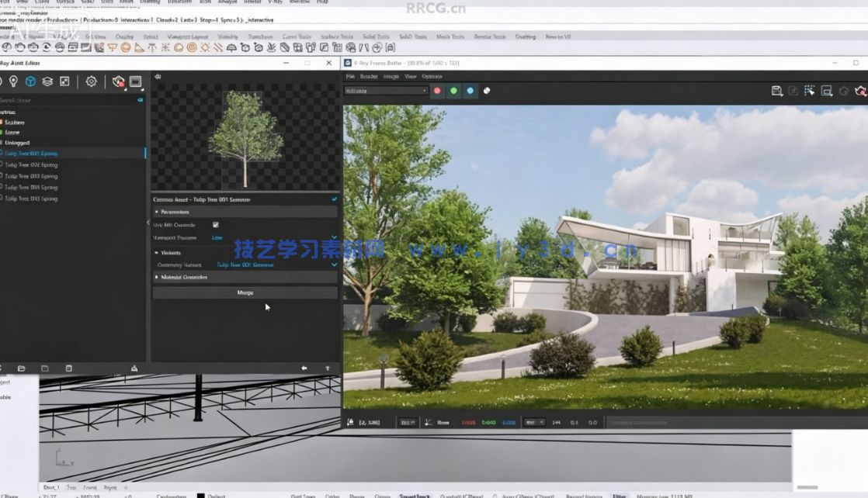
Task: Open the Lights panel in V-Ray Asset Editor
Action: pyautogui.click(x=13, y=81)
